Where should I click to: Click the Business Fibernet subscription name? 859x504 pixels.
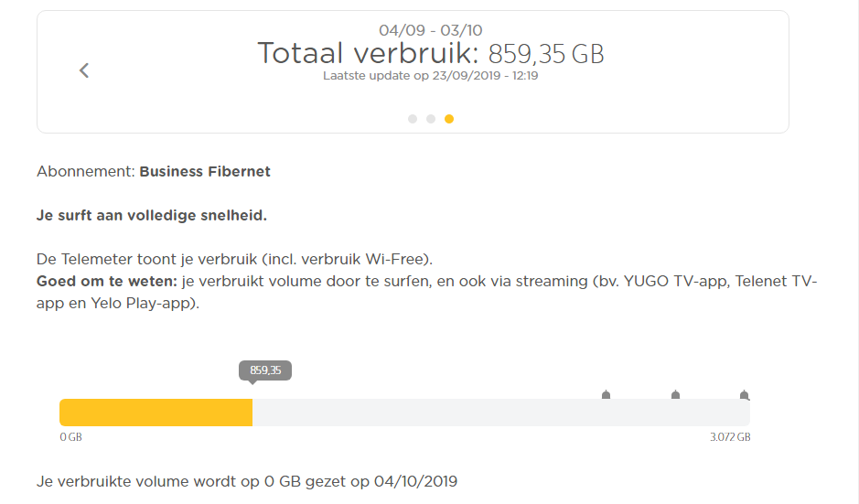coord(205,171)
